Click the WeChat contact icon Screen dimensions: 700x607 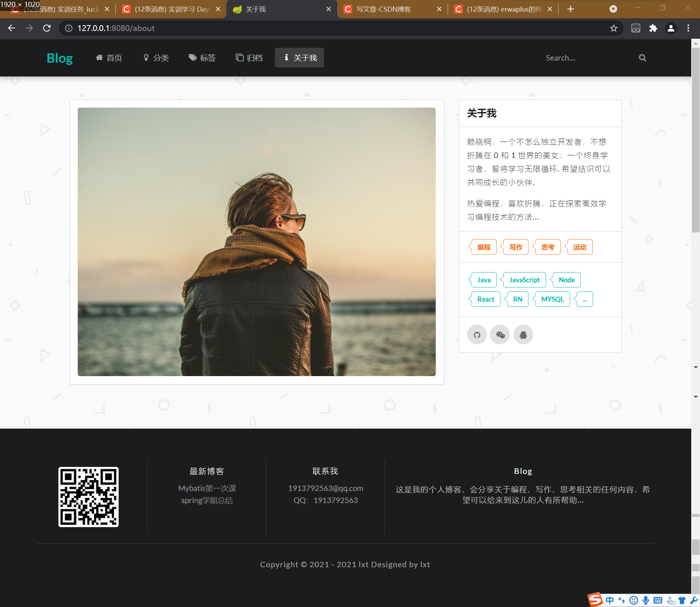(500, 334)
